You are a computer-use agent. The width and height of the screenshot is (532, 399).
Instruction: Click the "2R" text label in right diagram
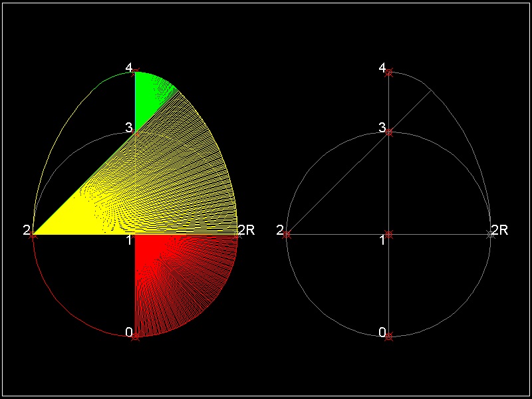(500, 230)
